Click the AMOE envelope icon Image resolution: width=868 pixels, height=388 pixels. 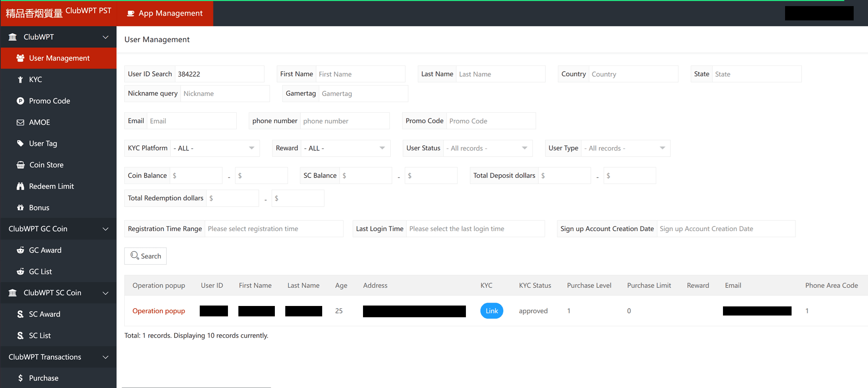click(20, 122)
